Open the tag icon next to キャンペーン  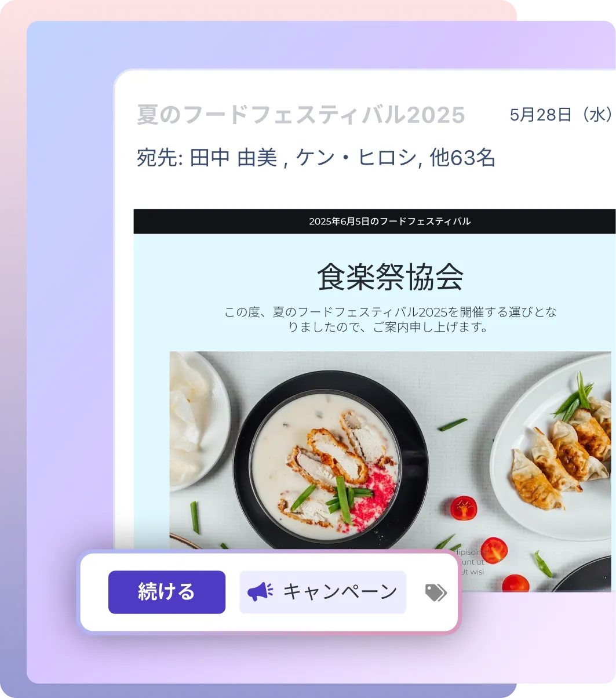pos(436,592)
